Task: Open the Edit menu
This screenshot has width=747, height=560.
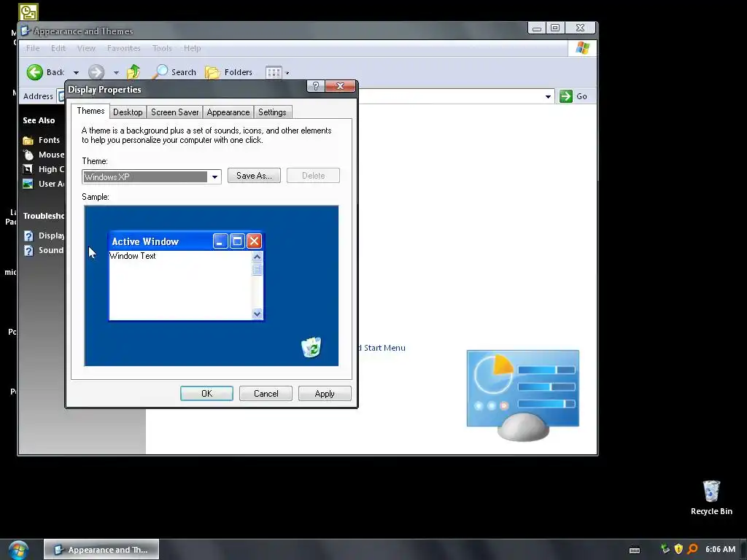Action: point(58,48)
